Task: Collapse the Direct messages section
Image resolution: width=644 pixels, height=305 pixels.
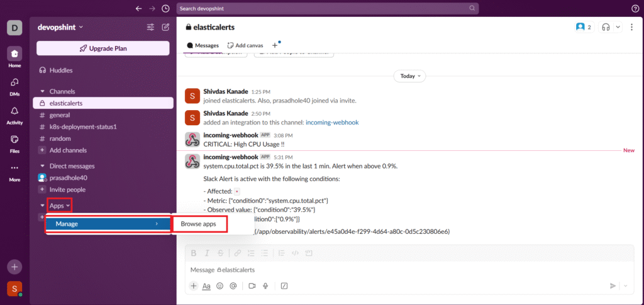Action: coord(42,166)
